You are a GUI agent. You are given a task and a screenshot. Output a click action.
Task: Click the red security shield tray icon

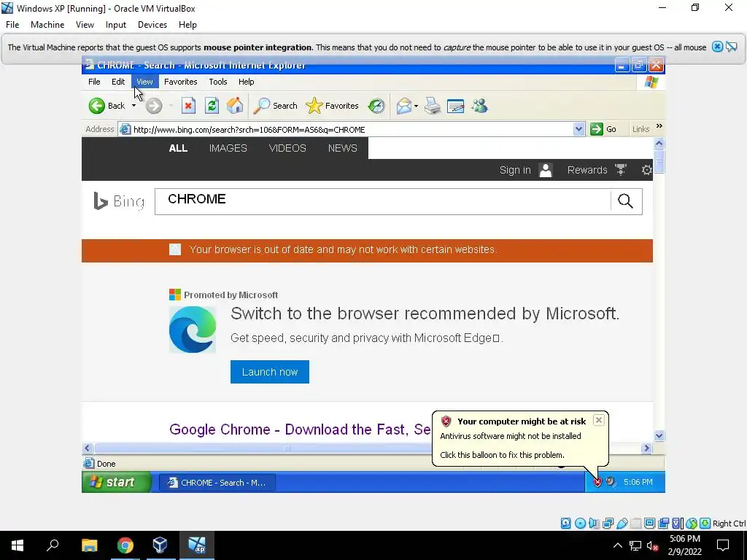(x=597, y=483)
